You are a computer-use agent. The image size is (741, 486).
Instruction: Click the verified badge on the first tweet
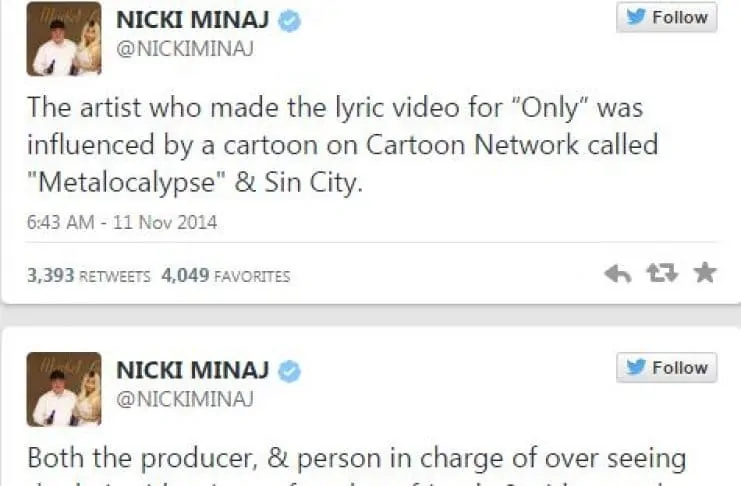coord(289,20)
